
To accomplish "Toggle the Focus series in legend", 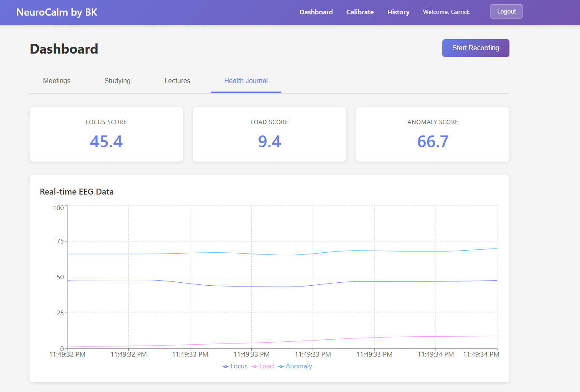I will click(x=235, y=366).
